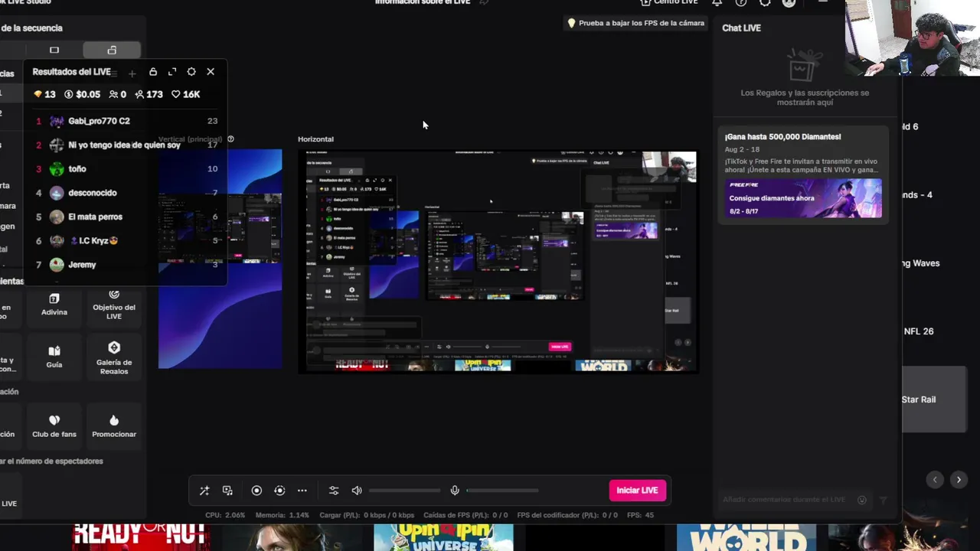980x551 pixels.
Task: Click the diamond count 13 stat
Action: [44, 94]
